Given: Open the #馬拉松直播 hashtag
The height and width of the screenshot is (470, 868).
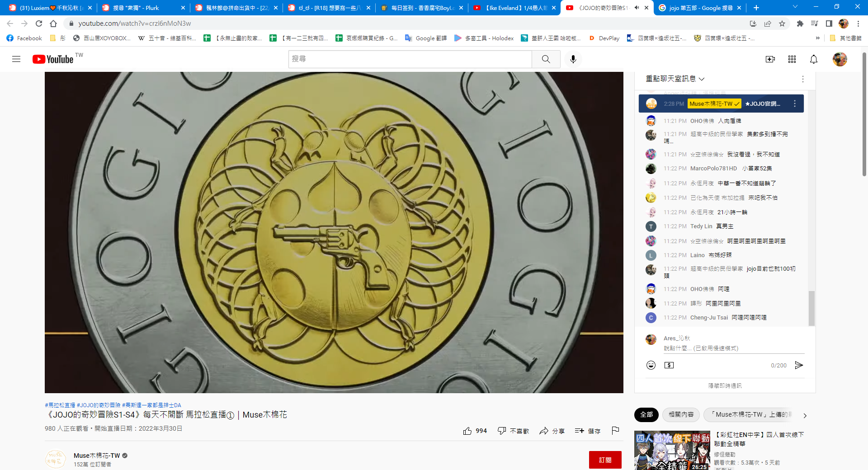Looking at the screenshot, I should click(x=60, y=405).
